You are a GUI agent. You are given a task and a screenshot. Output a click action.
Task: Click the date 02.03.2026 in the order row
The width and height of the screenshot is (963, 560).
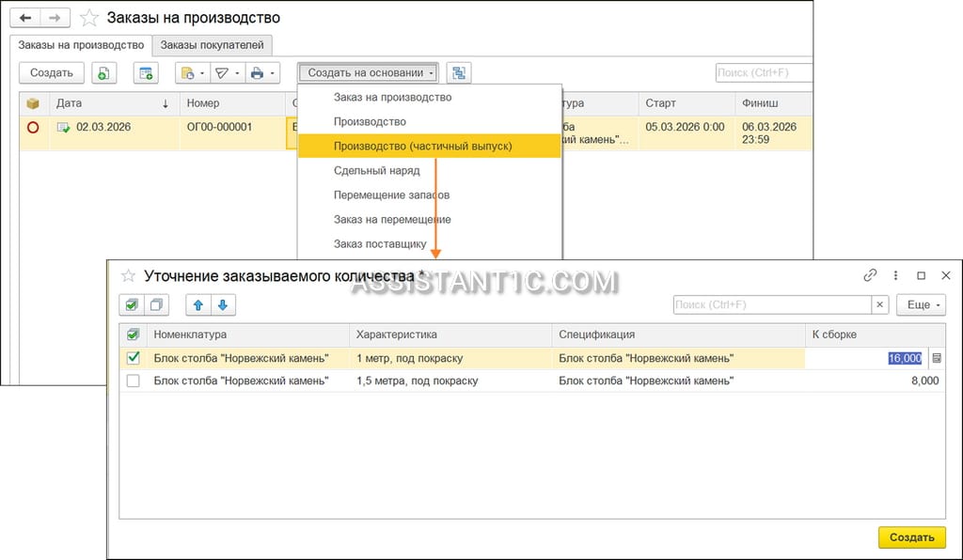click(x=103, y=127)
